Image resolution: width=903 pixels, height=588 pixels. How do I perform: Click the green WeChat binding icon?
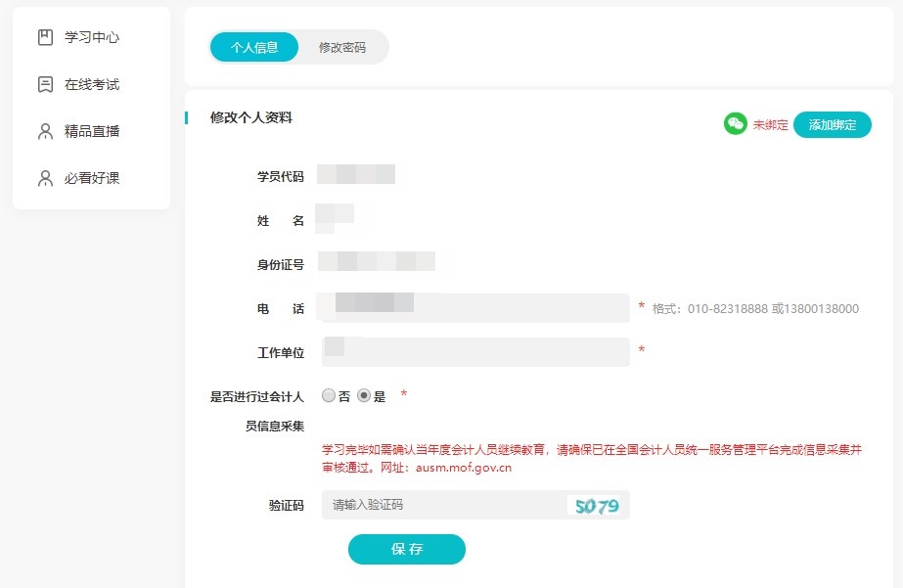(734, 124)
